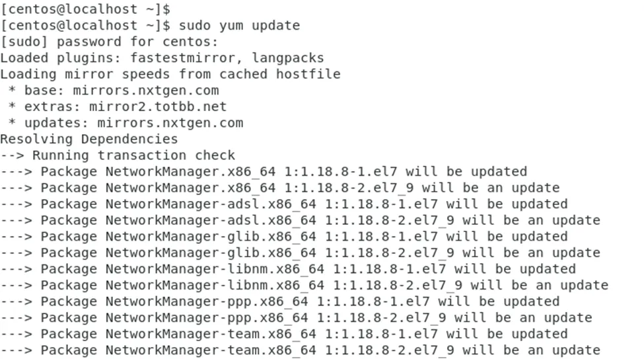644x359 pixels.
Task: Click the base mirror hostname mirrors.nxtgen.com
Action: click(x=145, y=91)
